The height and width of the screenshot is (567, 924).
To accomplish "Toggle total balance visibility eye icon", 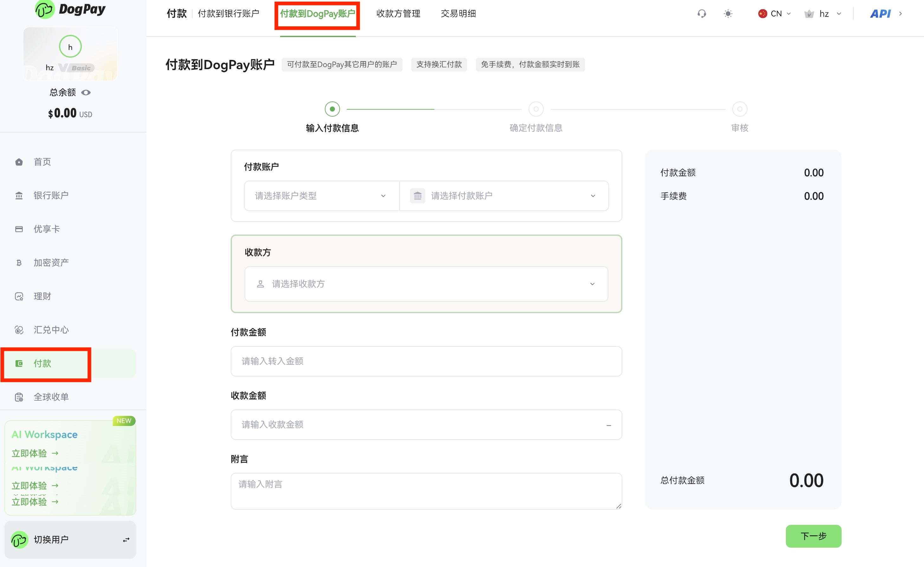I will (x=86, y=93).
